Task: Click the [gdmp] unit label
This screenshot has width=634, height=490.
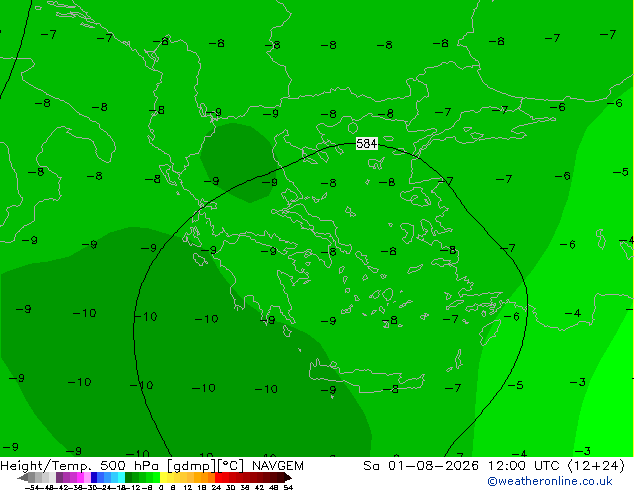Action: click(191, 466)
